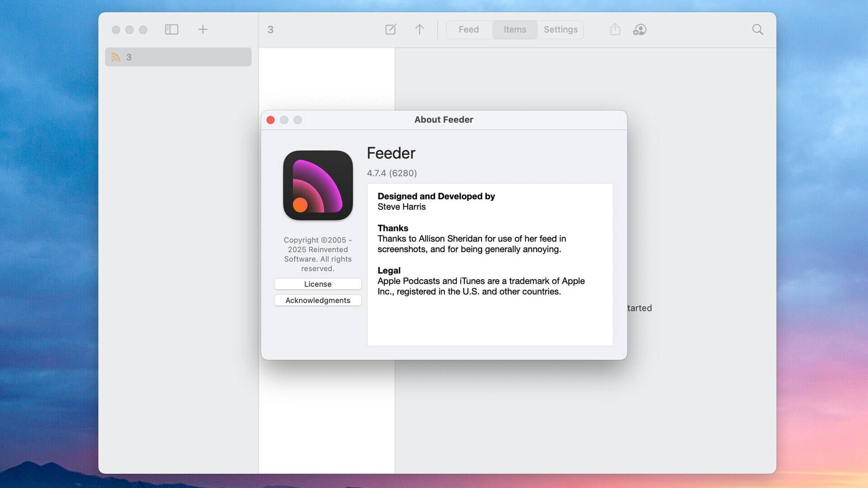
Task: Click the compose new item icon
Action: click(x=391, y=30)
